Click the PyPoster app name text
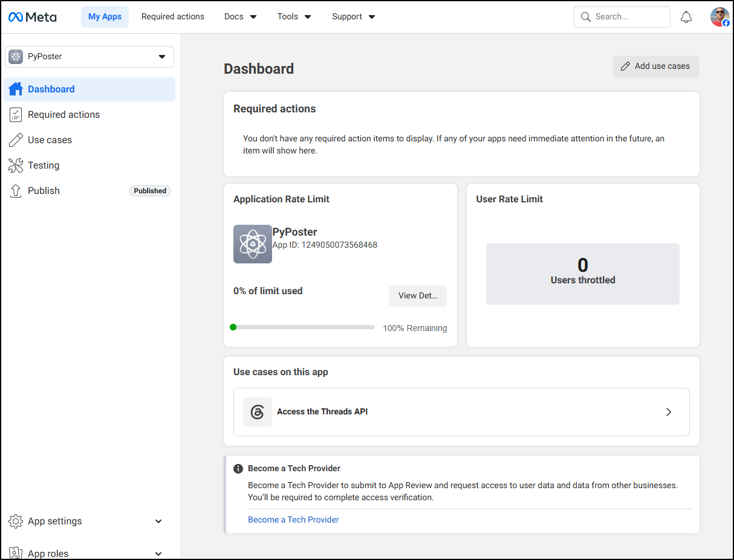 [295, 232]
